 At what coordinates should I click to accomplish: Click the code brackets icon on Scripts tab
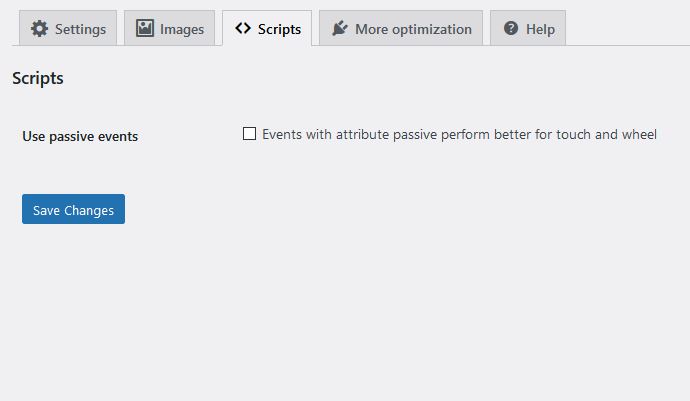pyautogui.click(x=243, y=28)
